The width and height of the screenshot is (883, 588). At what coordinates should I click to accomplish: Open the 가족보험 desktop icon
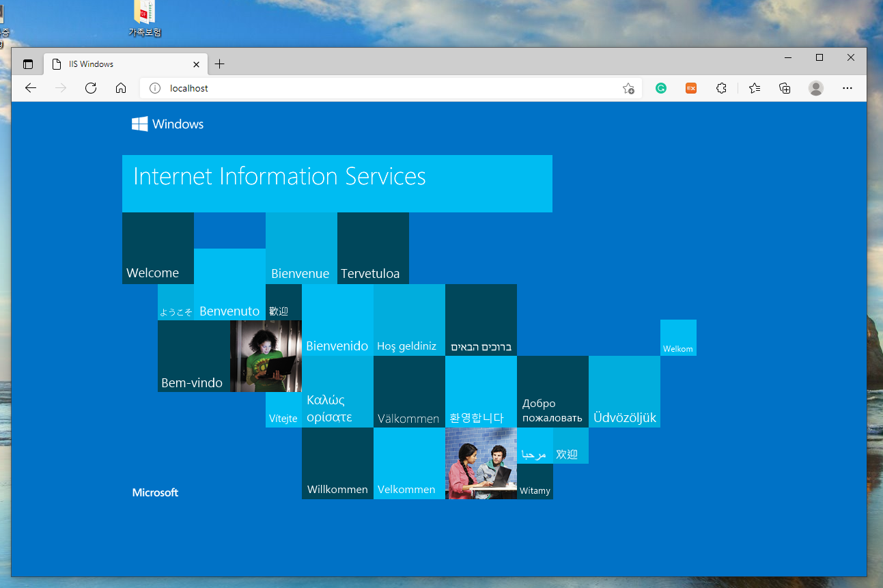(145, 18)
